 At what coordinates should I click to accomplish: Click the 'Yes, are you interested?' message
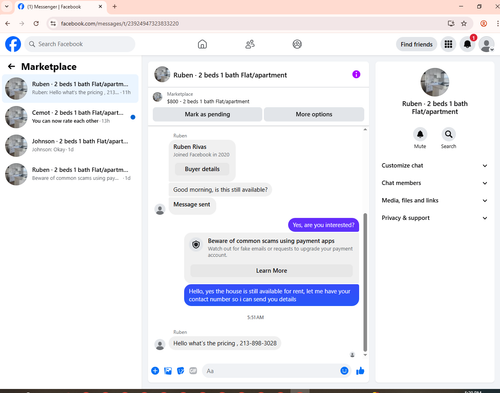323,225
